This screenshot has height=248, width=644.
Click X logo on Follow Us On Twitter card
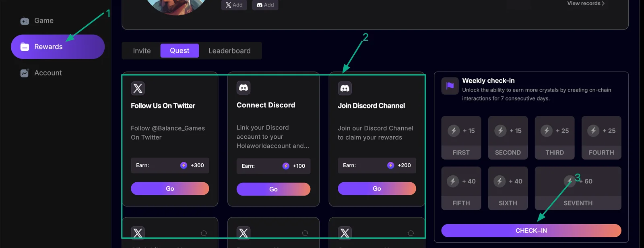click(138, 88)
